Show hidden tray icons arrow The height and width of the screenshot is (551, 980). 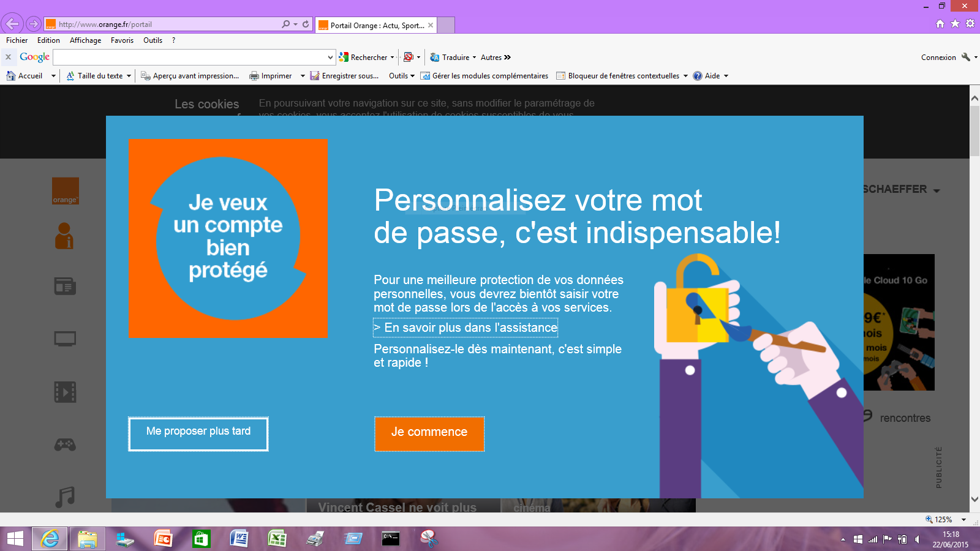coord(843,539)
